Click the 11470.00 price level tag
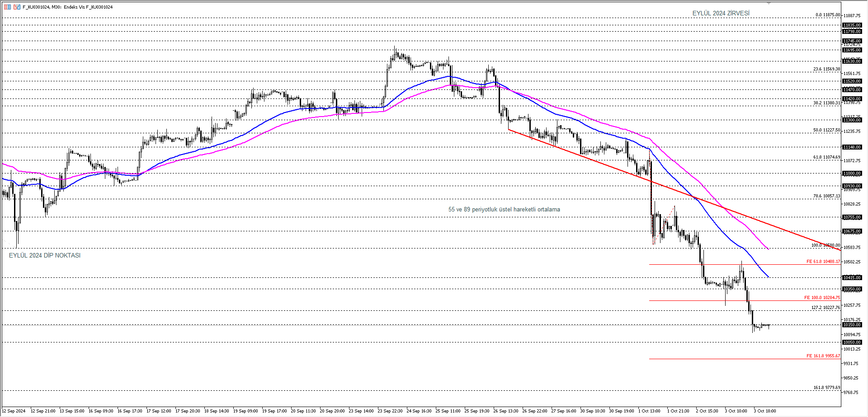Screen dimensions: 868x417 (852, 90)
